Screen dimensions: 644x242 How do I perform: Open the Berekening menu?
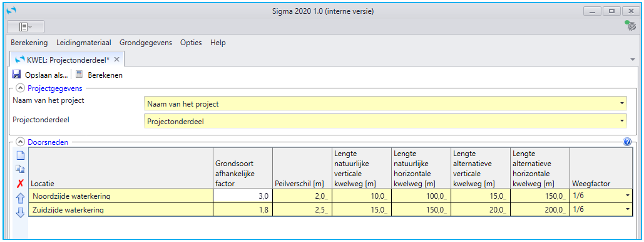point(29,43)
